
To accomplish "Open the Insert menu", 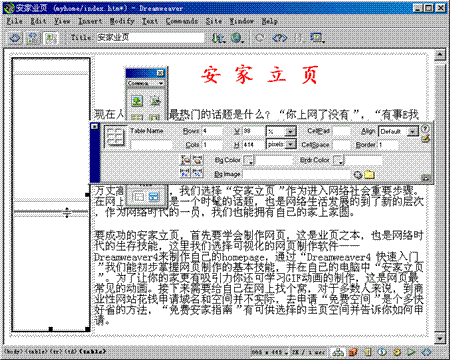I will click(90, 21).
